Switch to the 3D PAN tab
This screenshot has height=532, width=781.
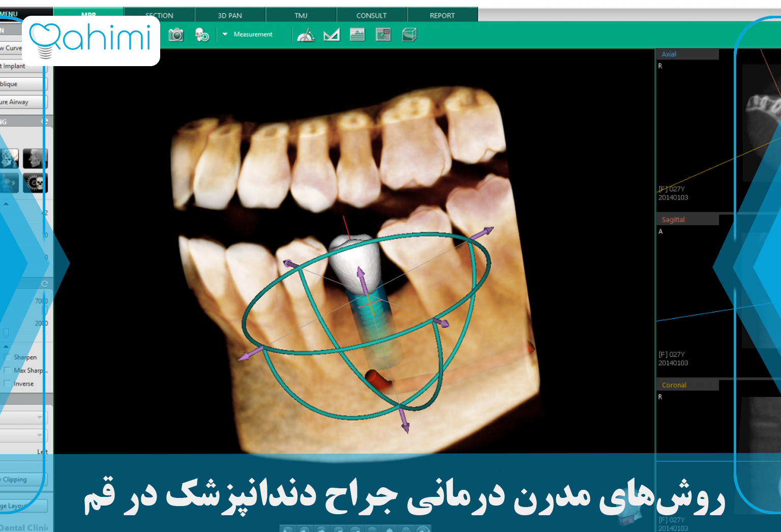(230, 15)
